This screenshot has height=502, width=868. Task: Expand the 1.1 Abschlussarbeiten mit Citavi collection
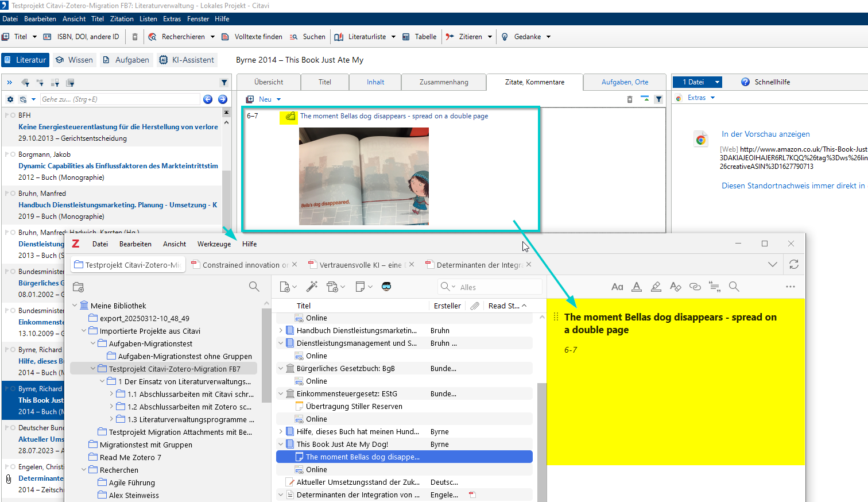tap(111, 394)
